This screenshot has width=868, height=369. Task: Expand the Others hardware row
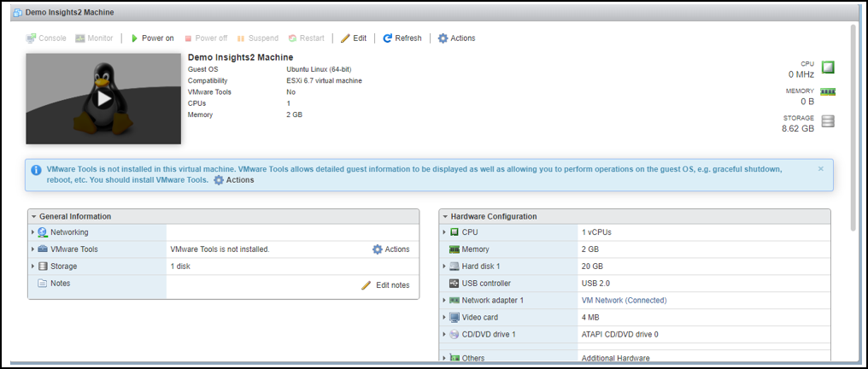click(444, 358)
